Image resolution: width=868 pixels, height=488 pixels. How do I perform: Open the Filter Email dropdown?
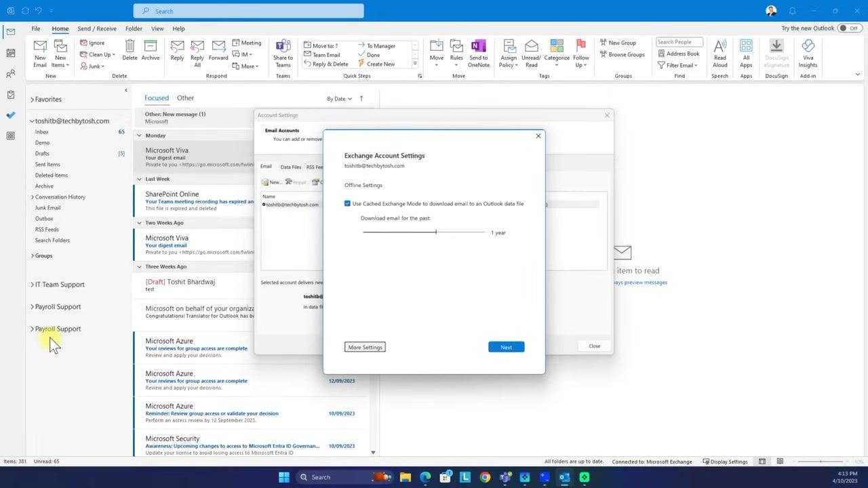[x=678, y=65]
